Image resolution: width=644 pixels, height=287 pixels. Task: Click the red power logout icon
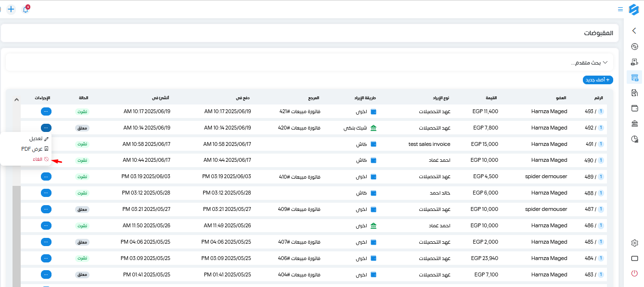point(634,274)
